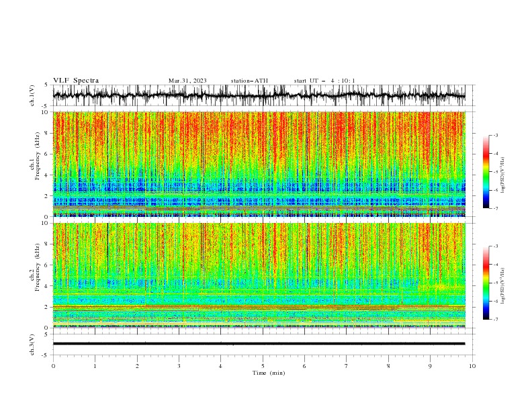Image resolution: width=532 pixels, height=411 pixels.
Task: Click the upper color bar next to ch.1
Action: tap(486, 172)
